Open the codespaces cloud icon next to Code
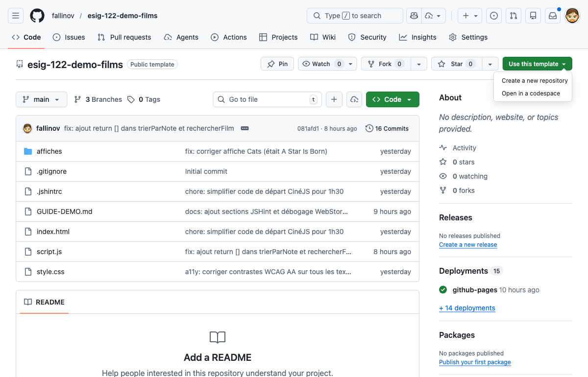The width and height of the screenshot is (588, 377). tap(354, 99)
